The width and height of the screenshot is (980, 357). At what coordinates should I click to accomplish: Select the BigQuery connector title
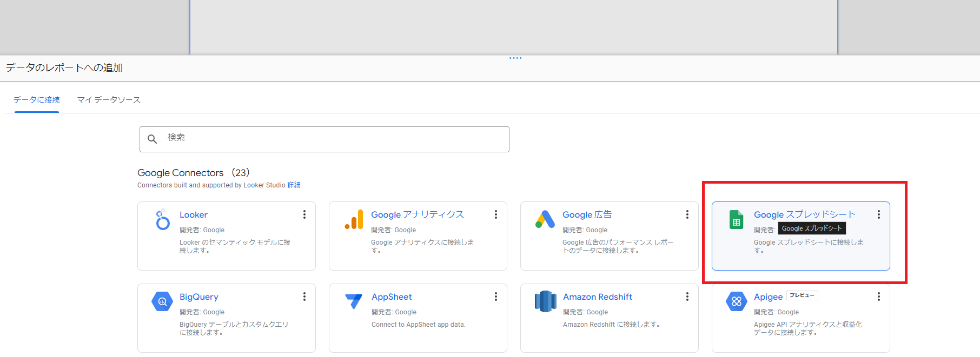(199, 297)
